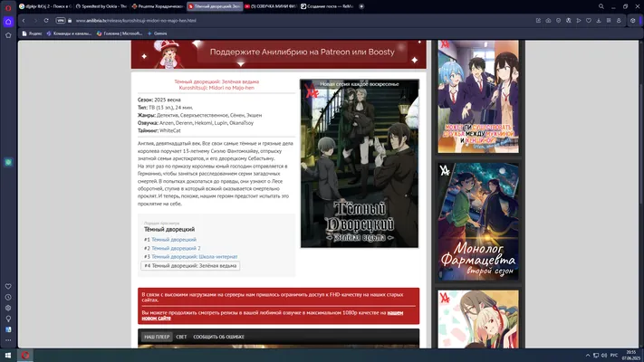
Task: Open the Windows Start menu
Action: [8, 356]
